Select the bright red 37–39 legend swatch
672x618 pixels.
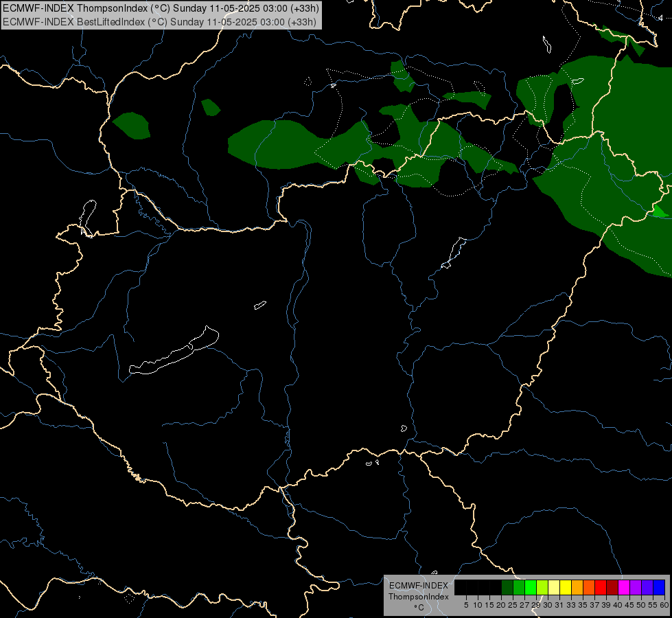[x=601, y=587]
